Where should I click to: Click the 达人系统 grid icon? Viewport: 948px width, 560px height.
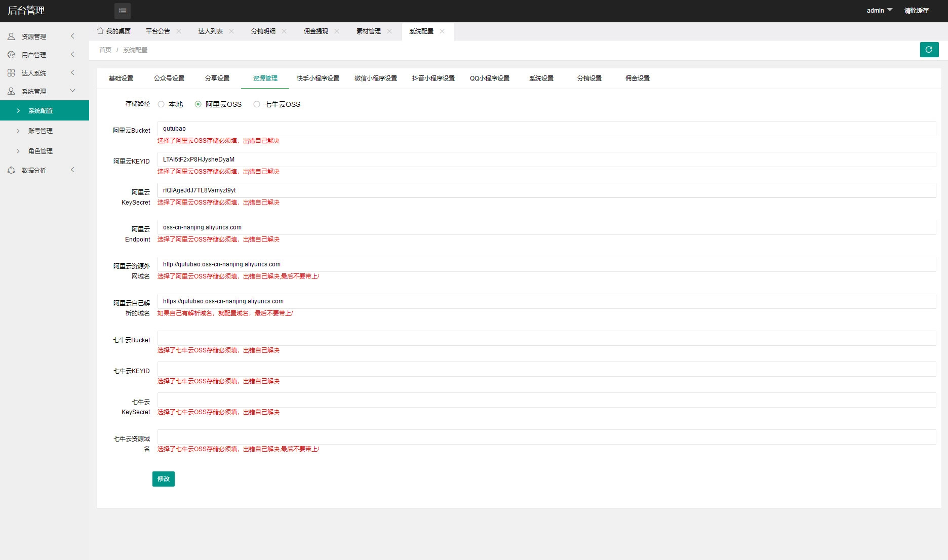[x=11, y=73]
